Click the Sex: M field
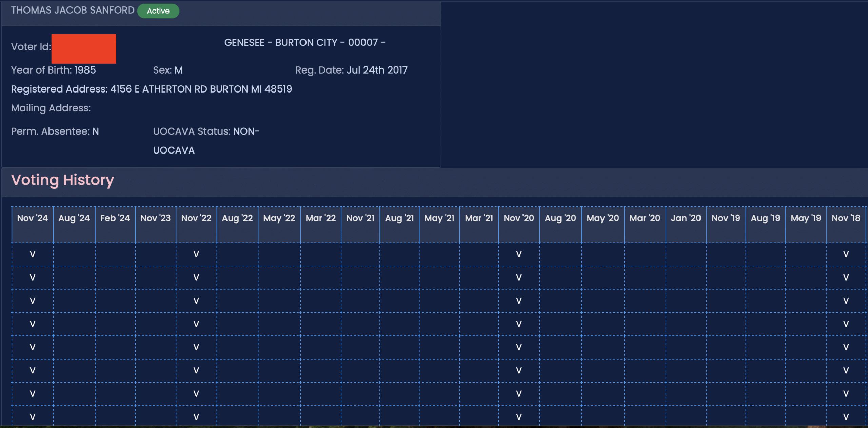This screenshot has width=868, height=428. point(168,70)
